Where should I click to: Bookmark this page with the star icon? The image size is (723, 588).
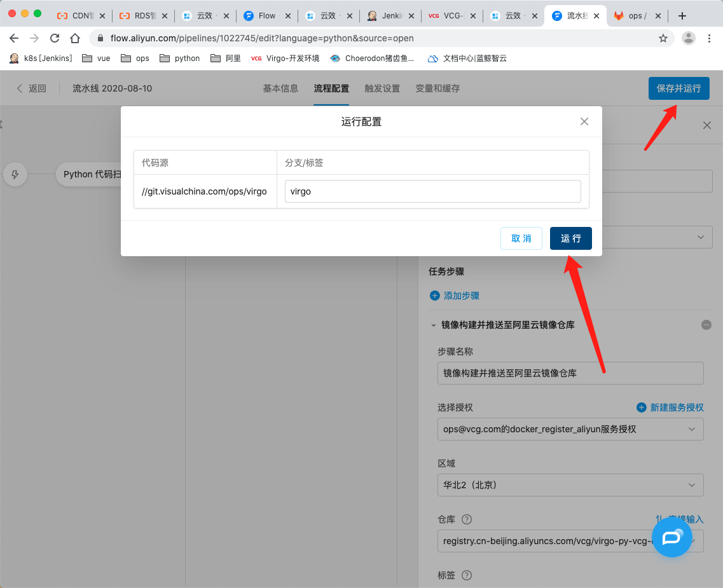(x=663, y=38)
